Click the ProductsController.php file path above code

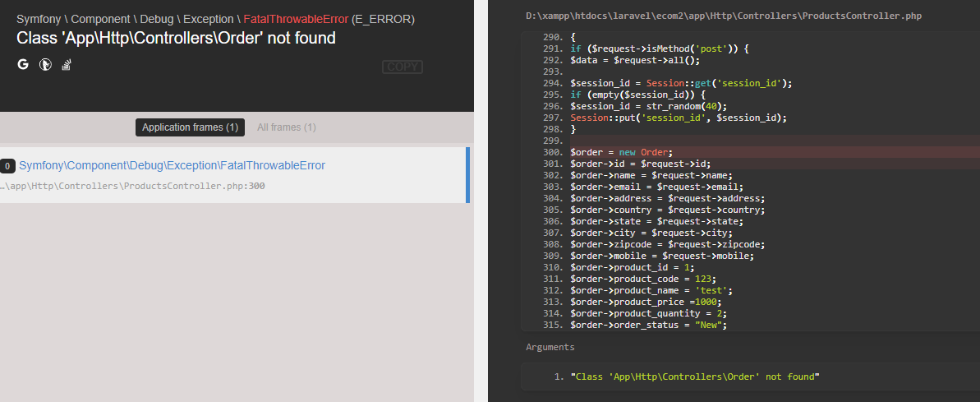pos(723,16)
